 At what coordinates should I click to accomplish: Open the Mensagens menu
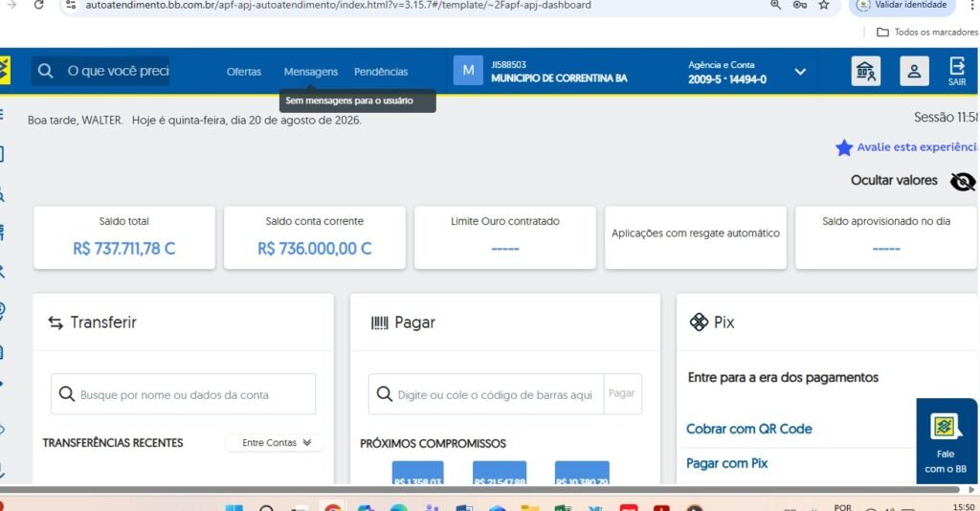311,72
